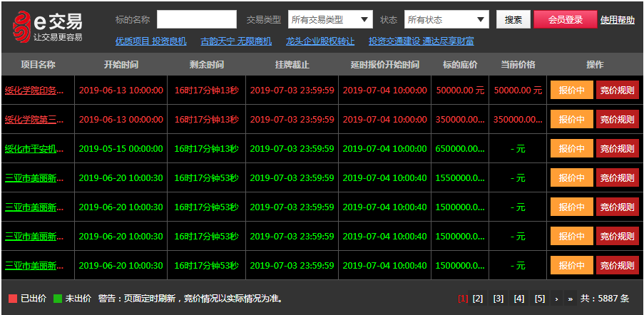Click the 会员登录 button
This screenshot has width=644, height=315.
coord(565,19)
